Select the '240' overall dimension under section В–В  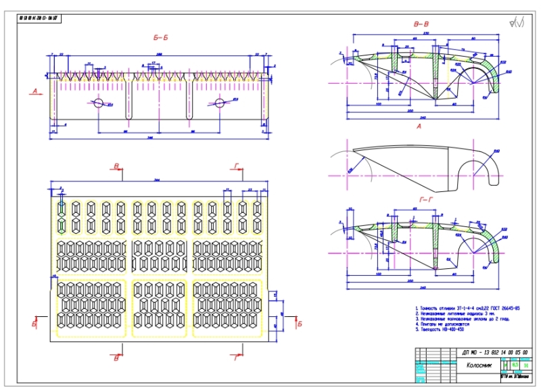click(x=423, y=118)
